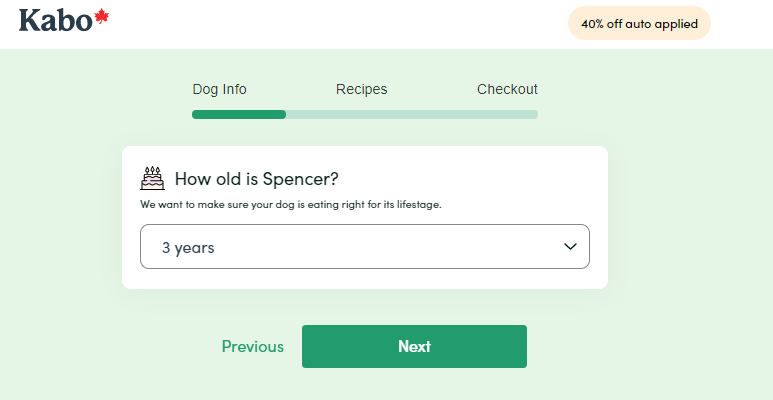
Task: Select the "3 years" value text
Action: tap(188, 248)
